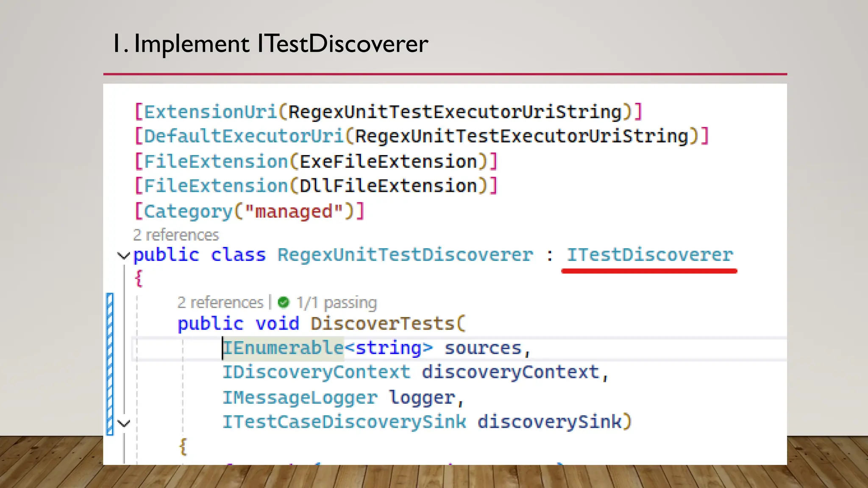
Task: Click the DefaultExecutorUri attribute
Action: click(x=244, y=136)
